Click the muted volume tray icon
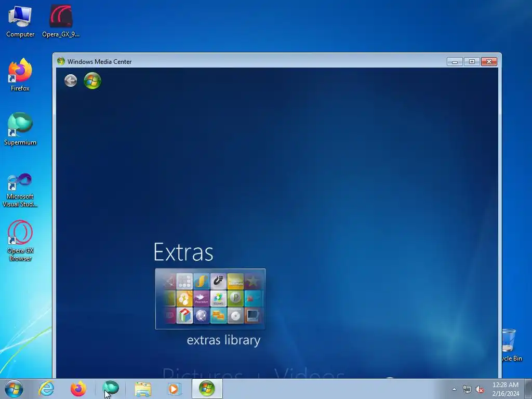 point(480,390)
